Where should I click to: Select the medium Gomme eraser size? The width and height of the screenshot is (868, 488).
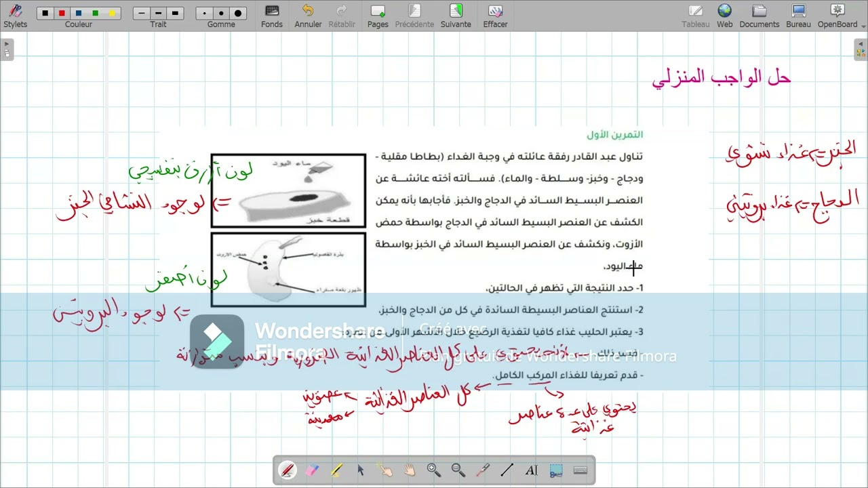click(221, 13)
